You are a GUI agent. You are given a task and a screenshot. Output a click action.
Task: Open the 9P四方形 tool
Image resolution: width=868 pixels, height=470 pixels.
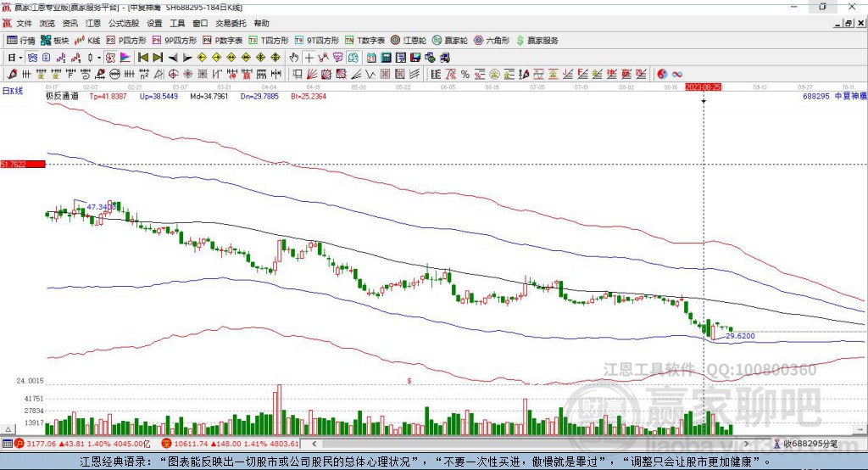coord(175,41)
